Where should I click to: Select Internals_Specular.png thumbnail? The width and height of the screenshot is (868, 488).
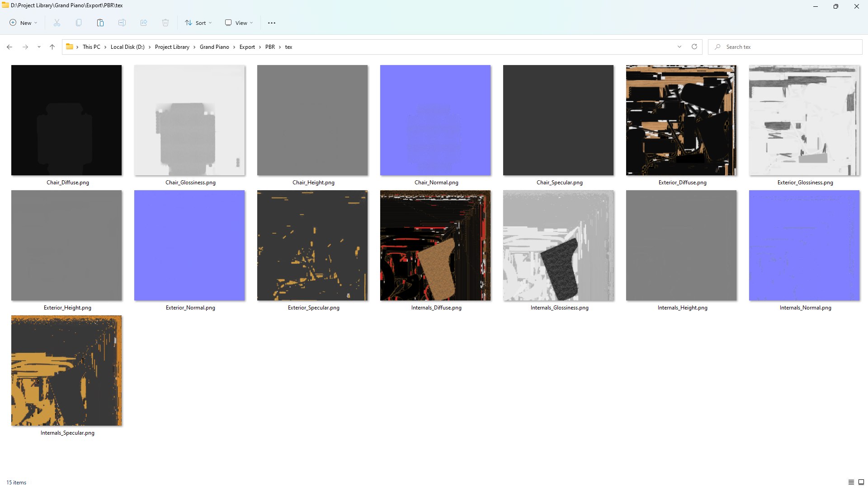pos(66,371)
